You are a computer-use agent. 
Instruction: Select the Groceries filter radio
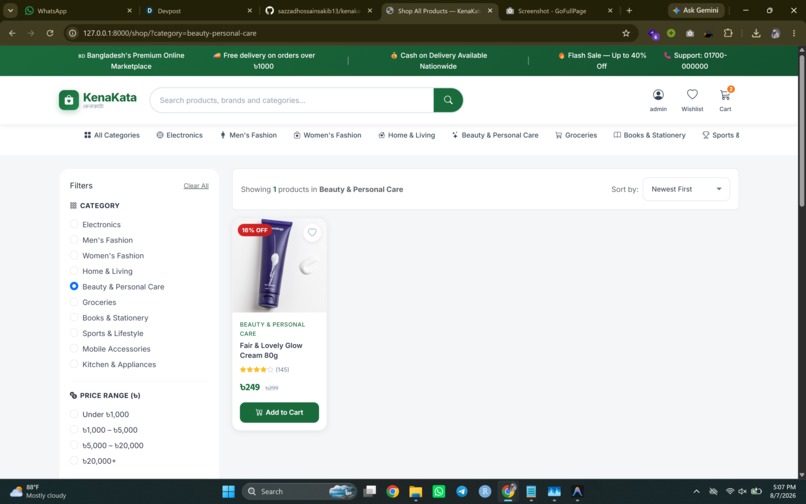click(x=74, y=302)
